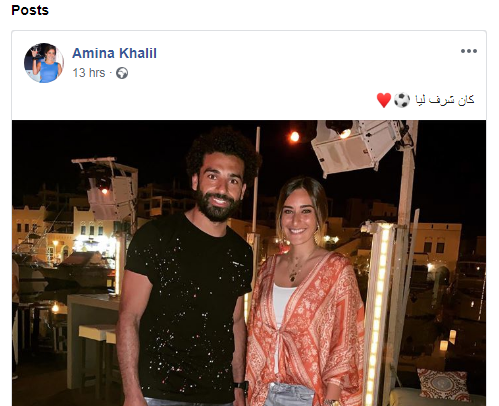Open the Amina Khalil profile name link

pos(114,53)
